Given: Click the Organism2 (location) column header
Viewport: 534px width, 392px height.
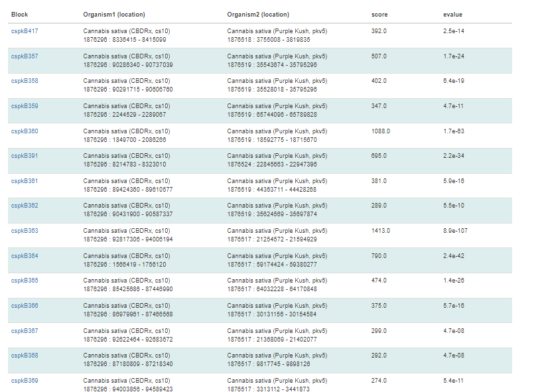Looking at the screenshot, I should [258, 15].
